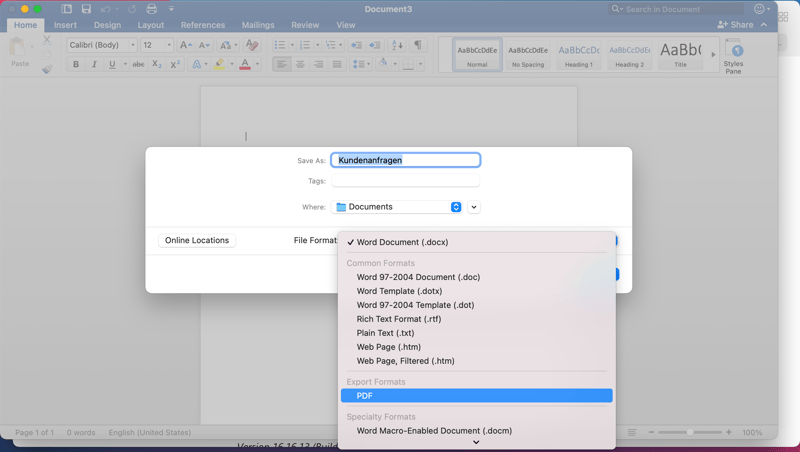Image resolution: width=800 pixels, height=452 pixels.
Task: Click the Online Locations button
Action: coord(197,240)
